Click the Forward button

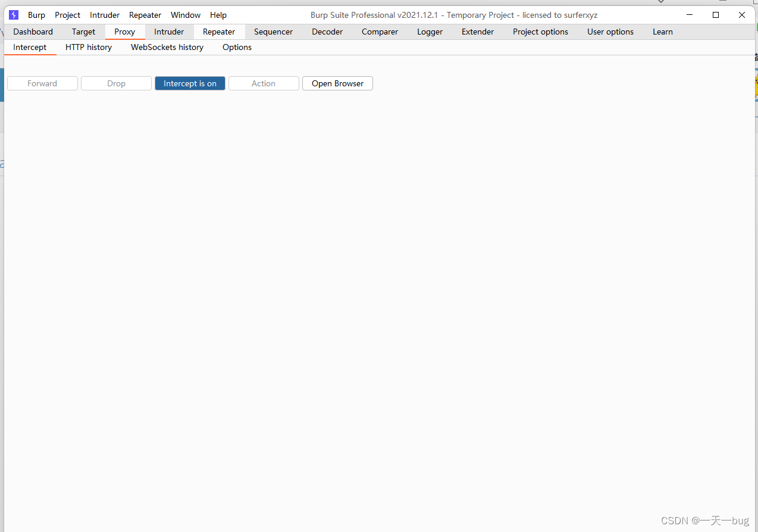[x=42, y=83]
